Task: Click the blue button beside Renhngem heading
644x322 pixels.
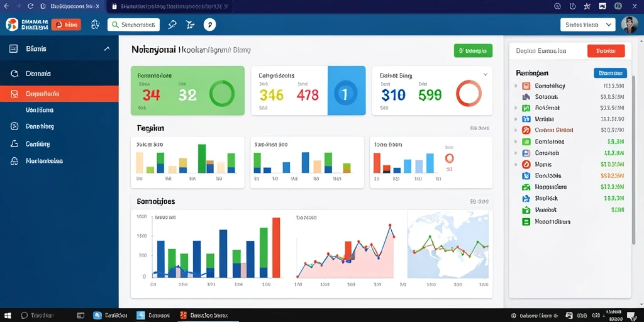Action: pos(610,73)
